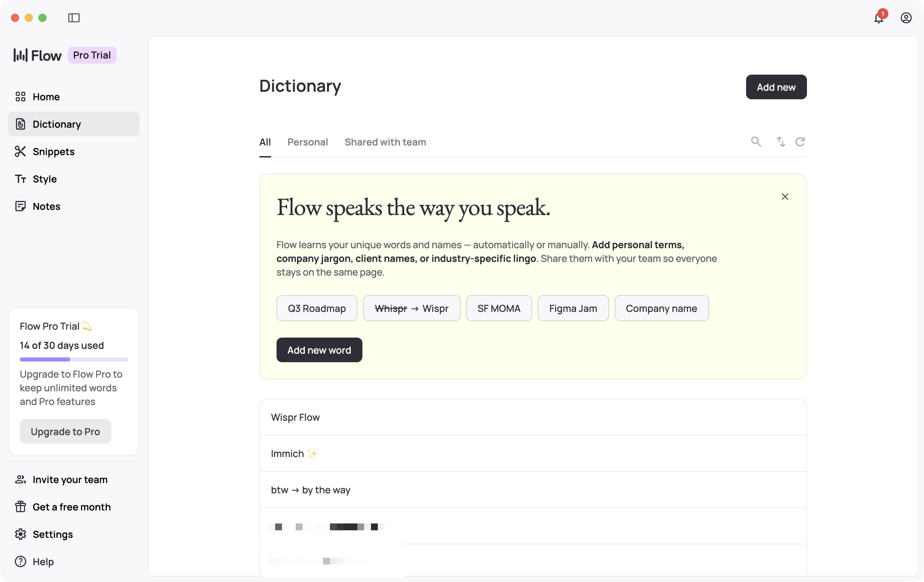Image resolution: width=924 pixels, height=582 pixels.
Task: Open the Style section
Action: [x=45, y=179]
